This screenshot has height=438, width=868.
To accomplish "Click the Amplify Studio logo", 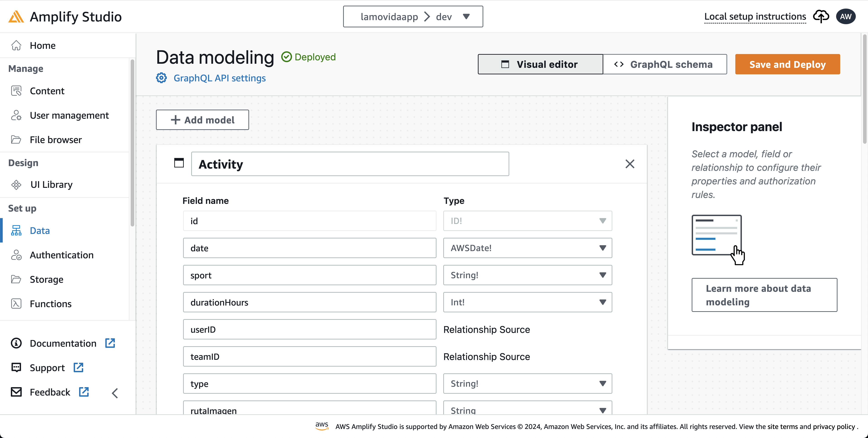I will coord(16,16).
